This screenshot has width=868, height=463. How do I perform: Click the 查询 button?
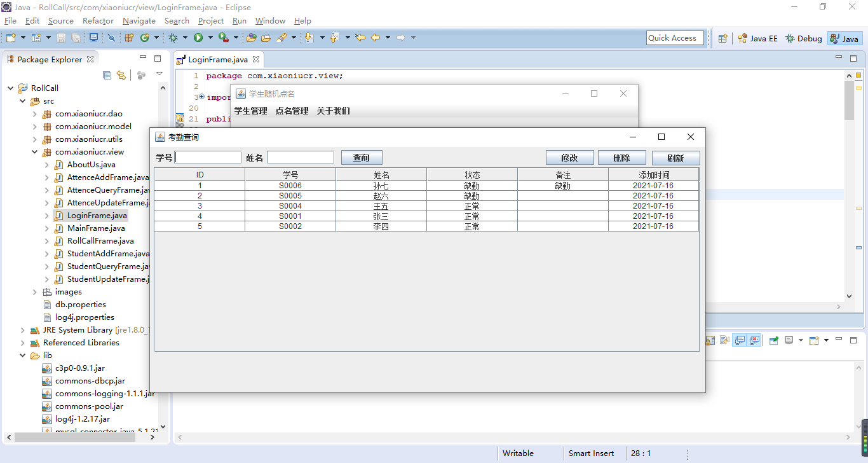tap(362, 158)
